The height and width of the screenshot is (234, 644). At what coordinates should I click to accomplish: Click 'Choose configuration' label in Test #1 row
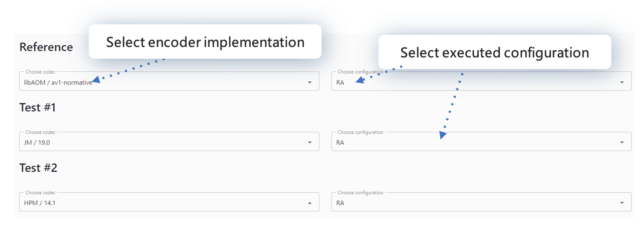(x=360, y=132)
